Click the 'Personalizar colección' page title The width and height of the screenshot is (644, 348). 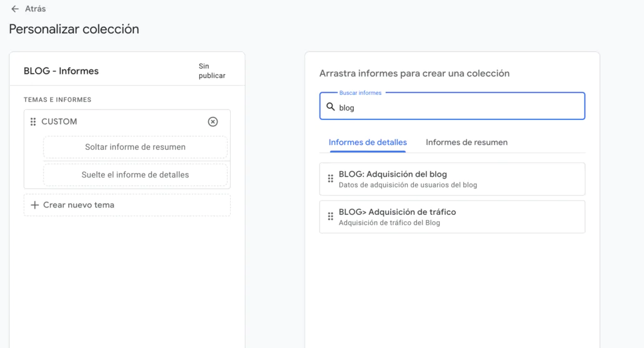point(74,29)
